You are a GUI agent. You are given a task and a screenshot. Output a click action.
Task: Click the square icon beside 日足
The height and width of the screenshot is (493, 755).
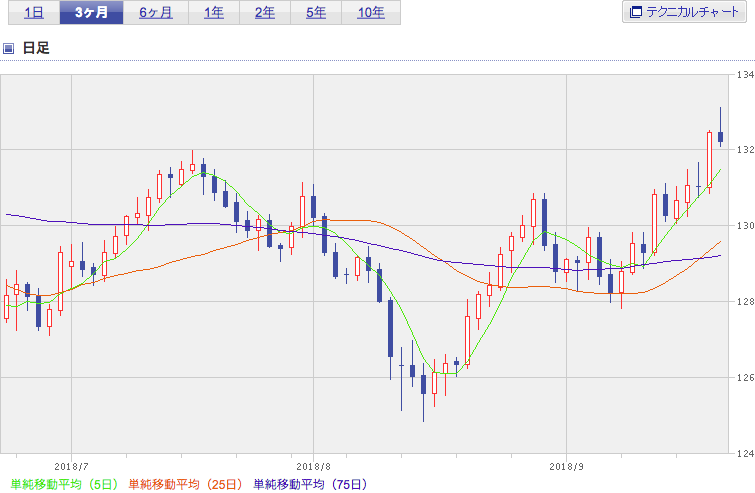(x=9, y=48)
